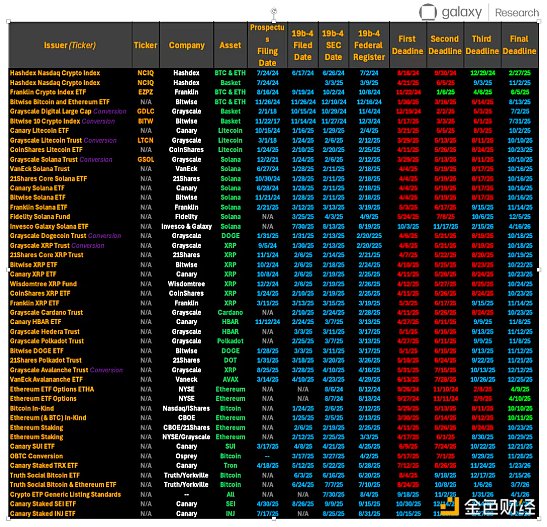
Task: Select 'Canary HBAR ETF' issuer cell
Action: tap(36, 322)
